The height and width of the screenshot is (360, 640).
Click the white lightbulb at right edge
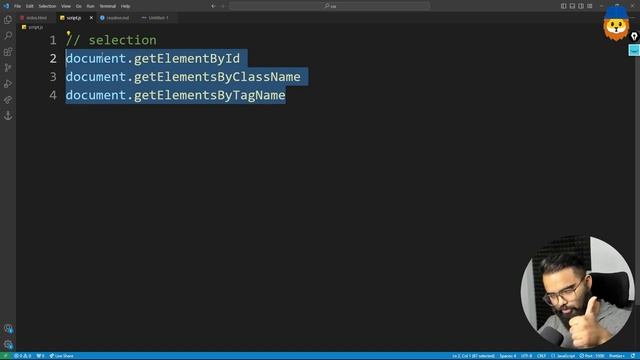(x=634, y=36)
